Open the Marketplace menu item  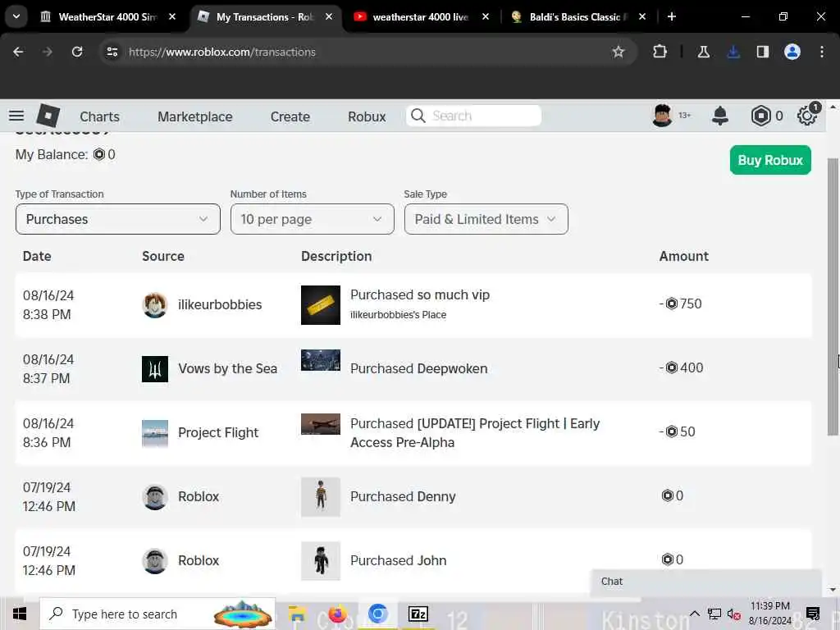[x=195, y=116]
